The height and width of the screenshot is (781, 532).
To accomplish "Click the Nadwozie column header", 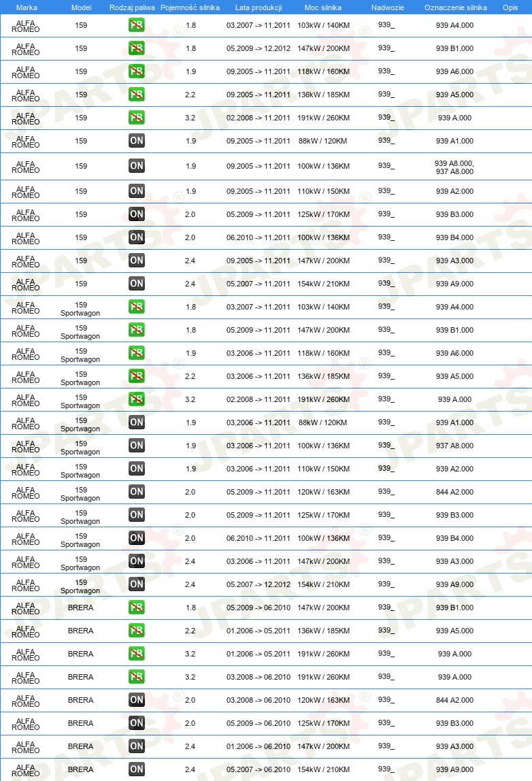I will 388,7.
